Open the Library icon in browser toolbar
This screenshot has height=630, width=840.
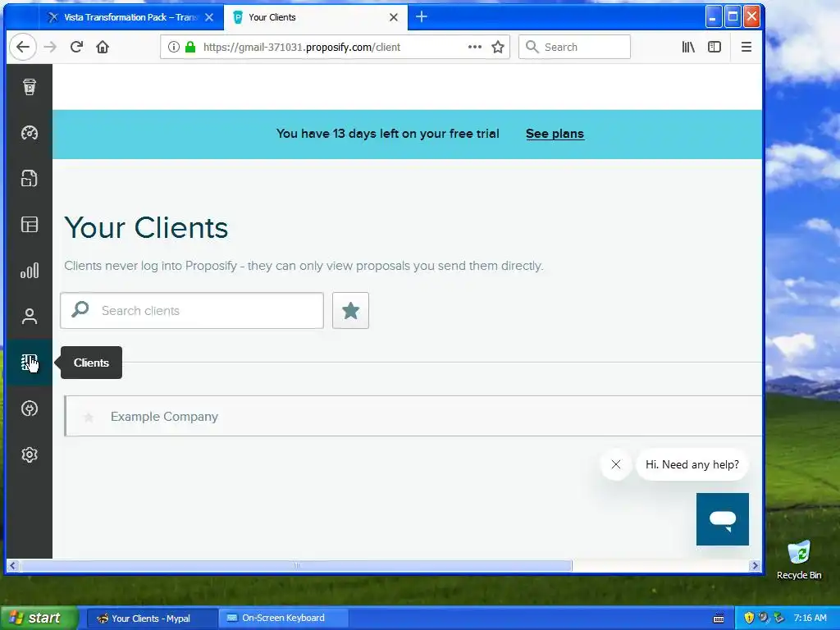[x=688, y=47]
